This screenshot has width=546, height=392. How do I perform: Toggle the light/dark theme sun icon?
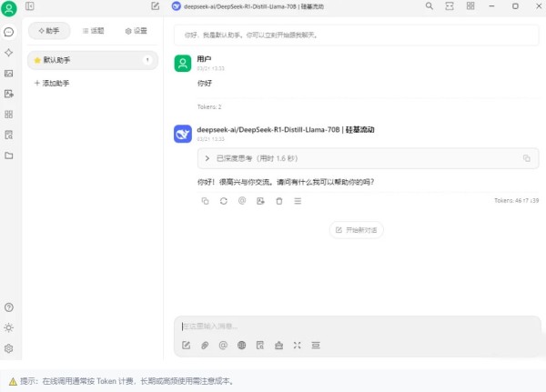(x=9, y=327)
